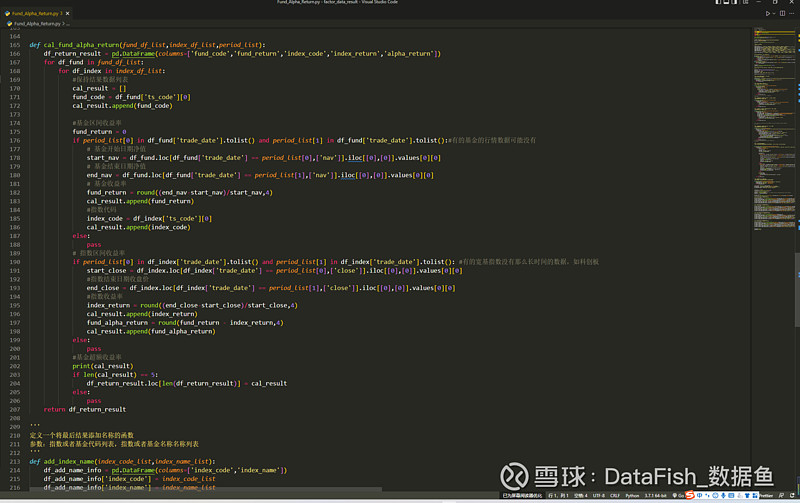Toggle the primary side bar layout icon
The image size is (800, 503).
(718, 2)
